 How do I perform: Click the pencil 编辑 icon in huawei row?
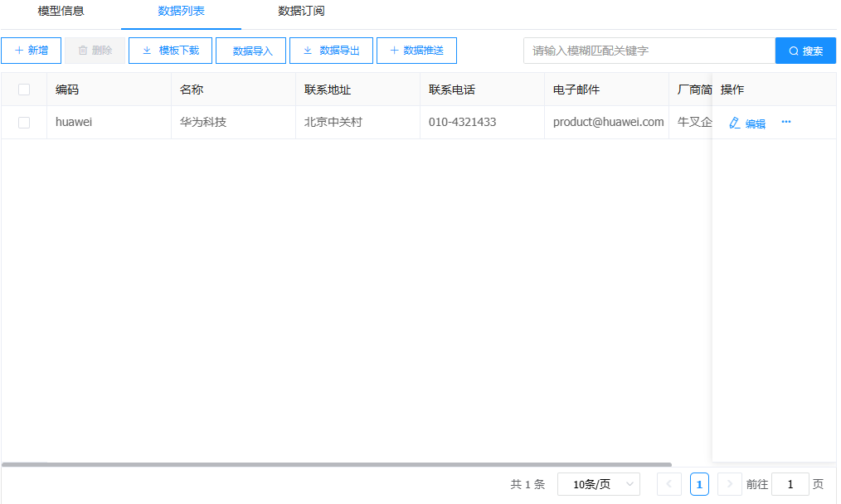pyautogui.click(x=734, y=123)
